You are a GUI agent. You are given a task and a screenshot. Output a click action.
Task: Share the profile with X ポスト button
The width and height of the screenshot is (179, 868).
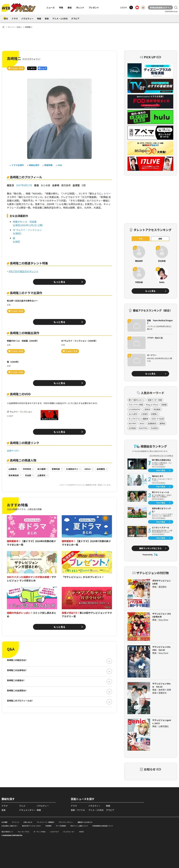[x=32, y=68]
